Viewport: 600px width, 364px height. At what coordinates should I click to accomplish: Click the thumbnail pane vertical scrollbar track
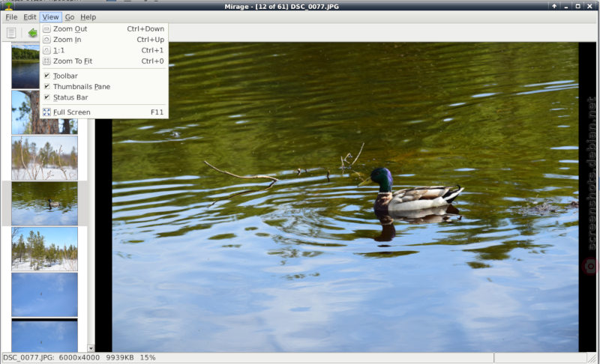point(91,232)
